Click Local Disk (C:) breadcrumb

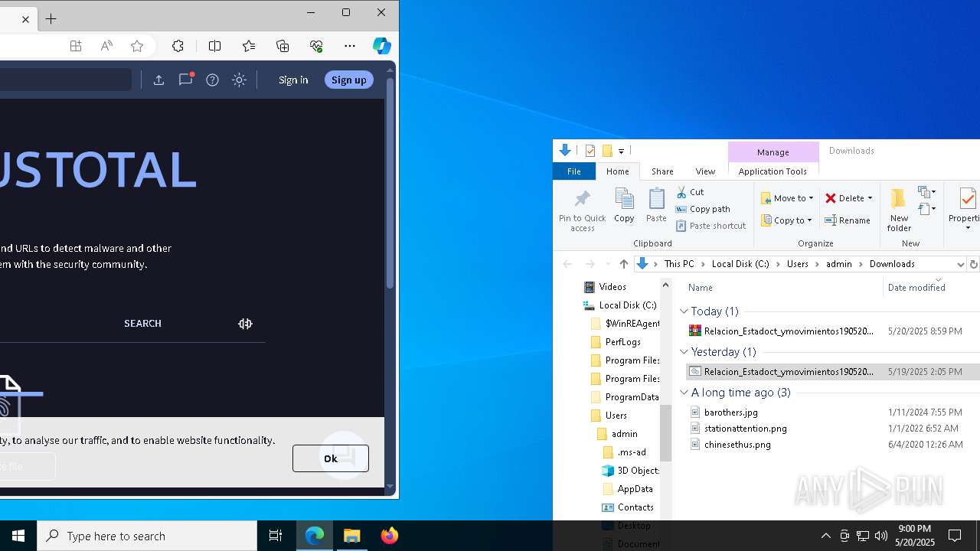pos(740,264)
